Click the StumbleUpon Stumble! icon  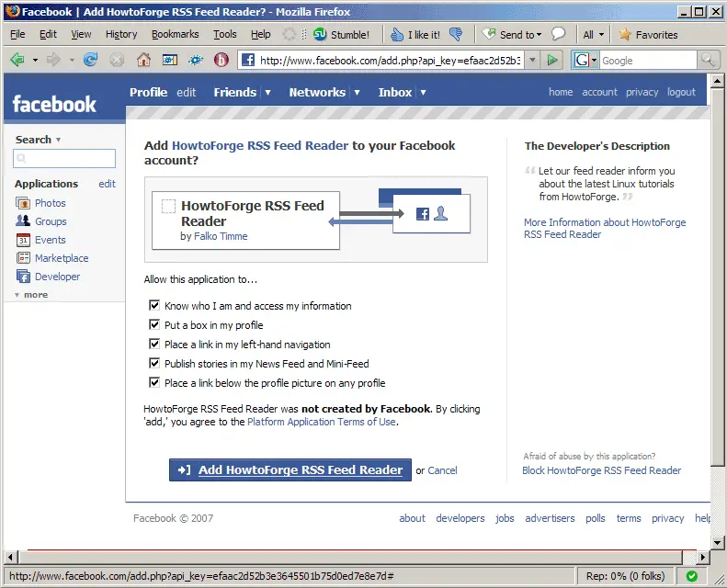coord(320,34)
